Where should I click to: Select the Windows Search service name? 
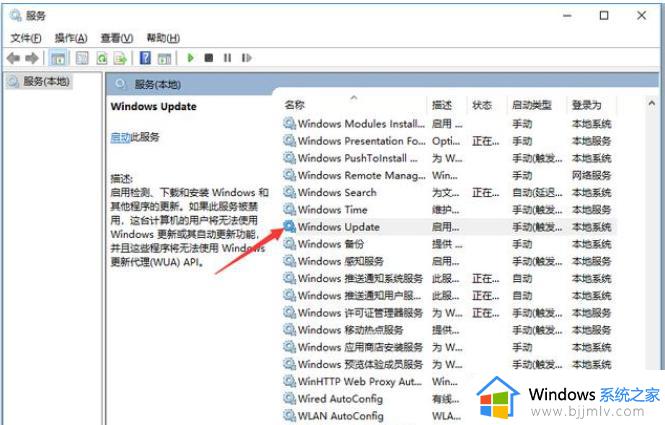click(x=337, y=193)
